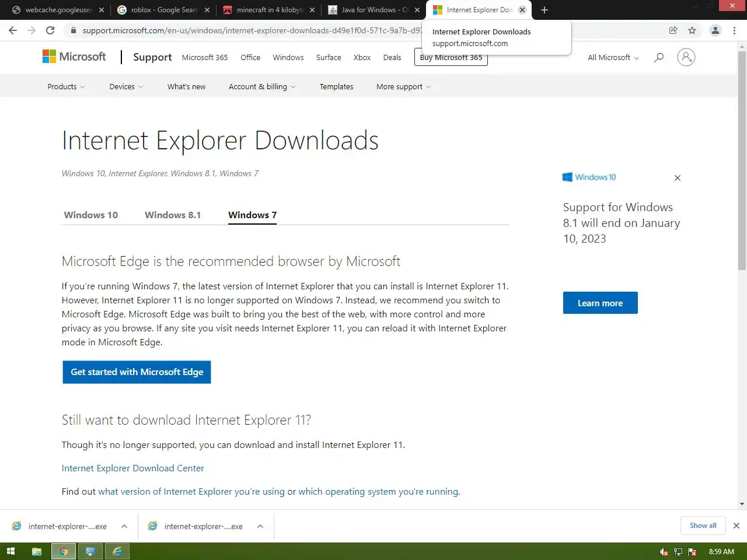The height and width of the screenshot is (560, 747).
Task: Click the Microsoft logo
Action: (74, 57)
